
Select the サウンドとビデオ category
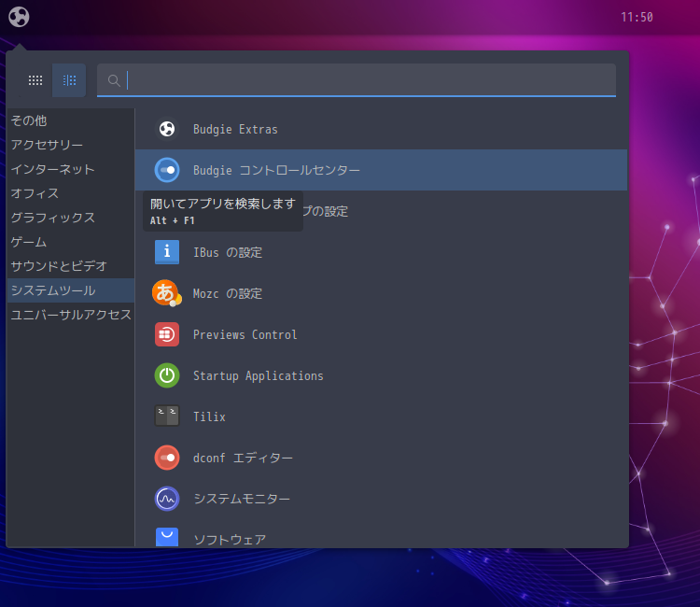71,266
